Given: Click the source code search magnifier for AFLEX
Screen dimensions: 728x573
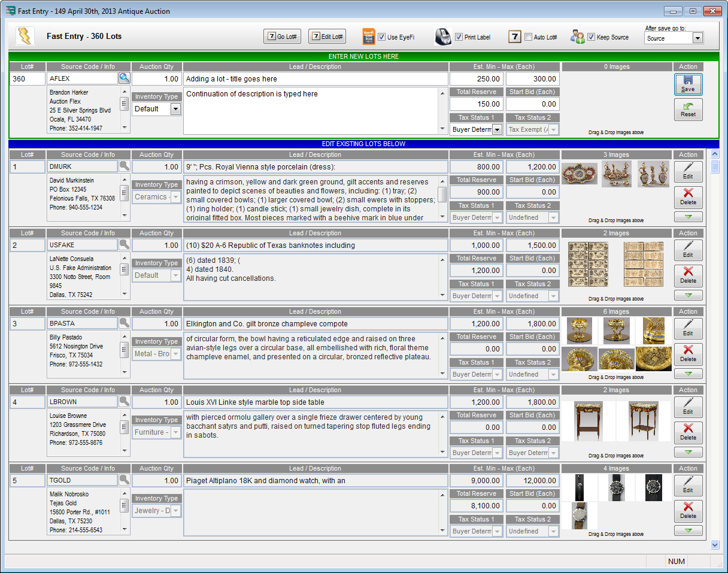Looking at the screenshot, I should click(124, 78).
